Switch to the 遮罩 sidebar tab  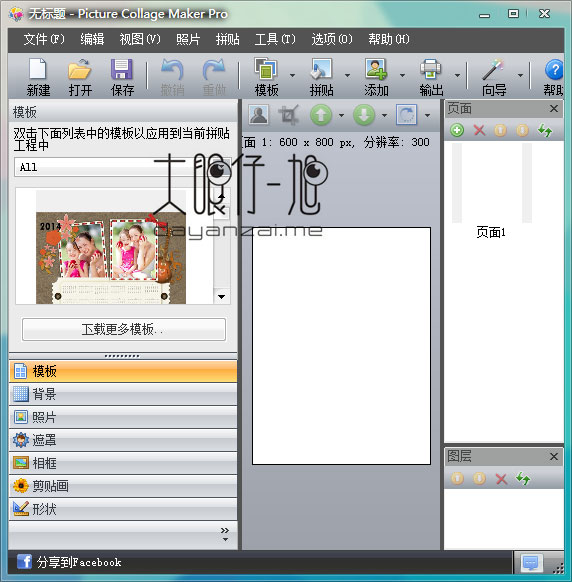tap(123, 440)
